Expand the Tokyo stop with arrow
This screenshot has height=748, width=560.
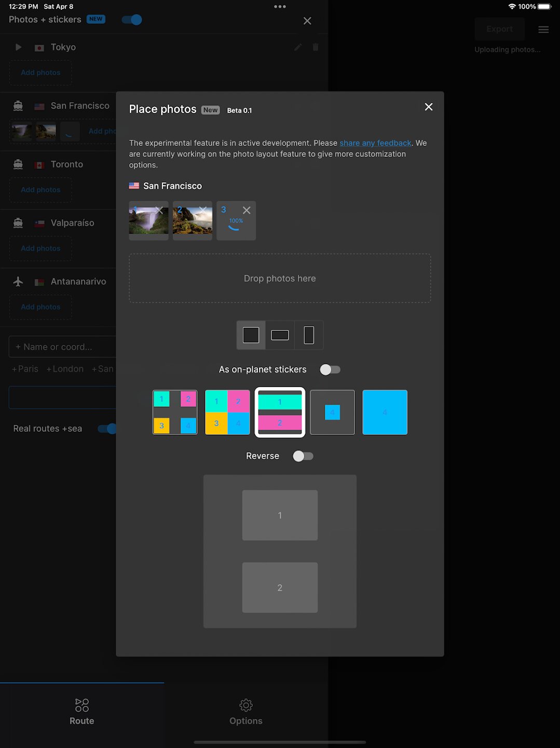(x=18, y=47)
